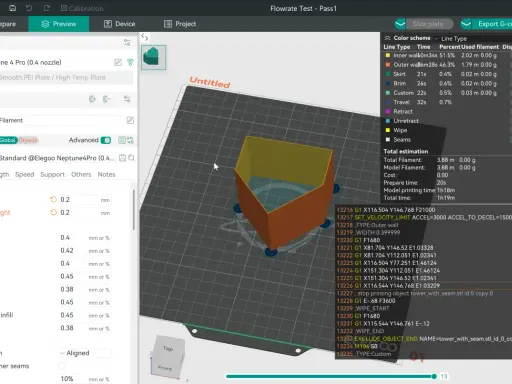Click the 10% value field
This screenshot has height=384, width=512.
(x=85, y=379)
